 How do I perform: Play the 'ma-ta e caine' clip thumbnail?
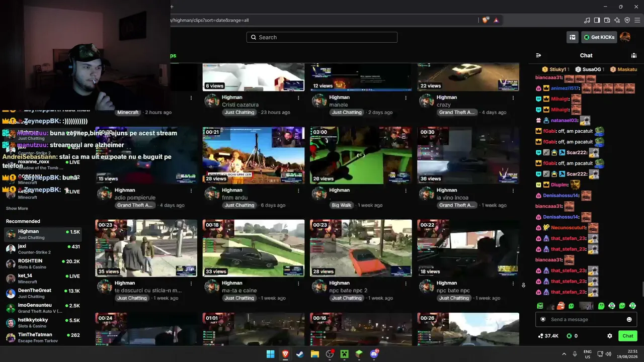[x=254, y=248]
